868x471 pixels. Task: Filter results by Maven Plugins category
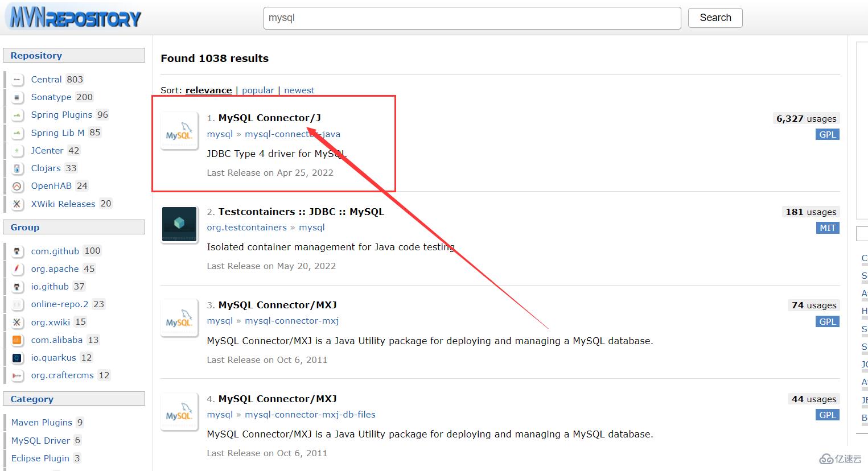(x=41, y=422)
